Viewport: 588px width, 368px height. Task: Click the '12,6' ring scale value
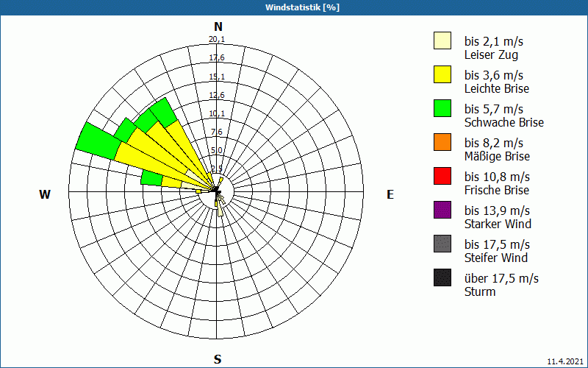pos(217,95)
